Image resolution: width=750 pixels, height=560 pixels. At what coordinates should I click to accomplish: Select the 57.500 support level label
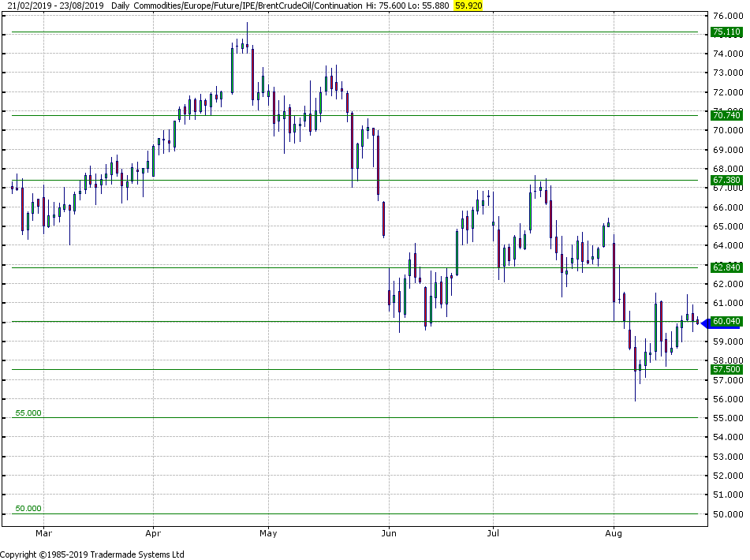[x=726, y=369]
